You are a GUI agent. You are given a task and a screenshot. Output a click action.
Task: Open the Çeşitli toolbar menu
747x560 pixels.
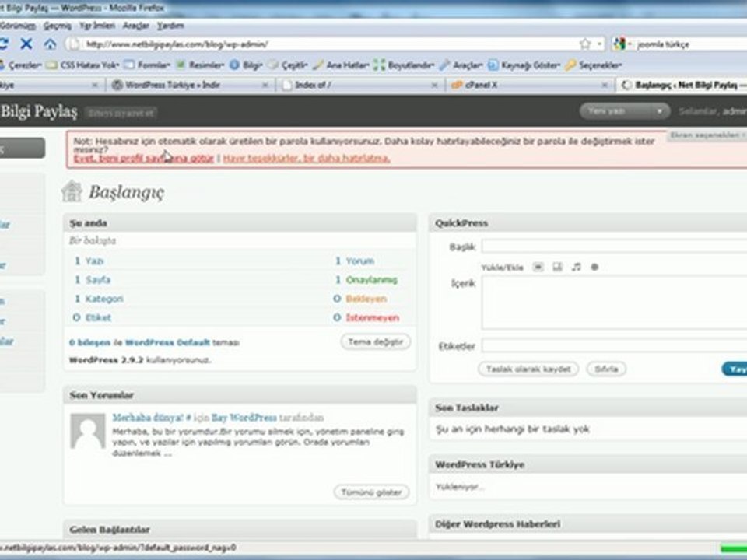pos(288,65)
